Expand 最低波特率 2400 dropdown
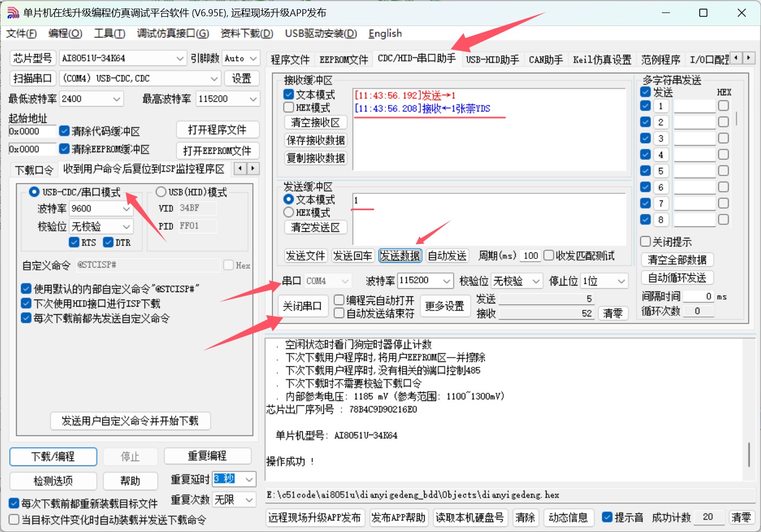This screenshot has height=532, width=761. point(117,99)
